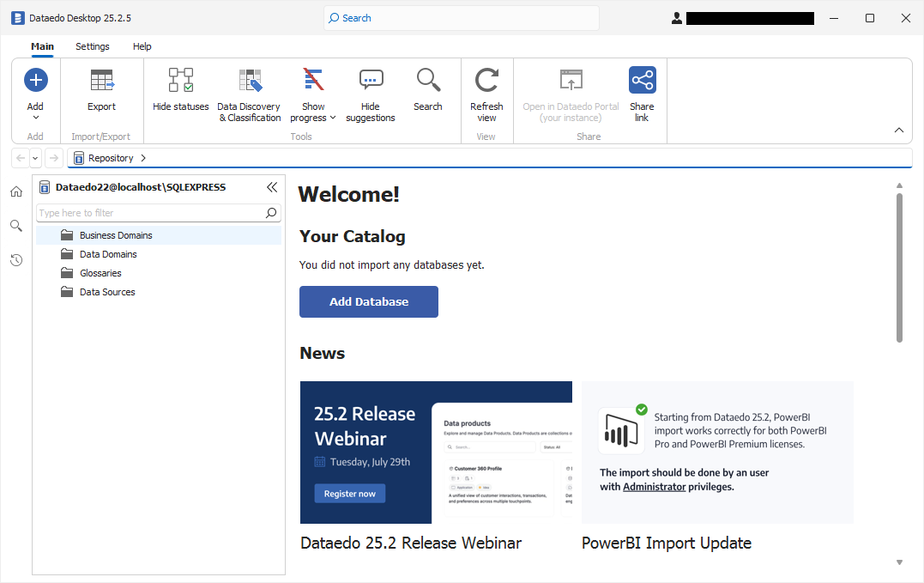Click the user account icon in the title bar
Screen dimensions: 924x583
point(677,18)
